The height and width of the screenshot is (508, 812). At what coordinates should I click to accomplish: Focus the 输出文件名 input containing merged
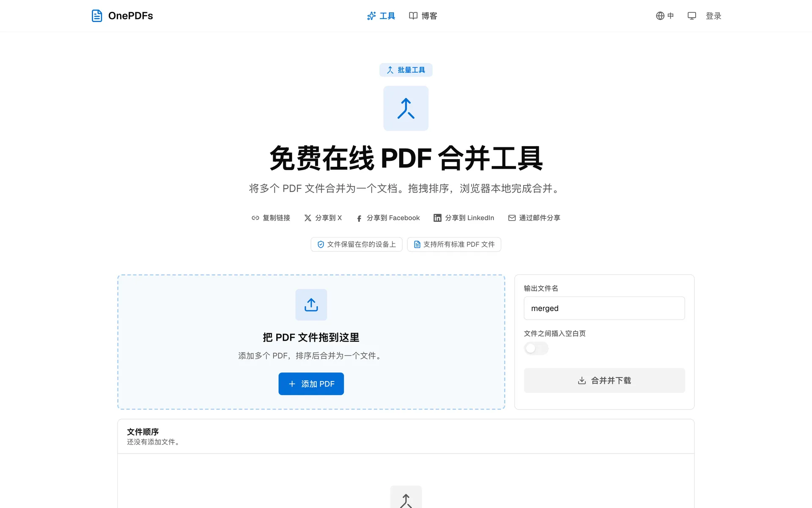click(x=604, y=308)
